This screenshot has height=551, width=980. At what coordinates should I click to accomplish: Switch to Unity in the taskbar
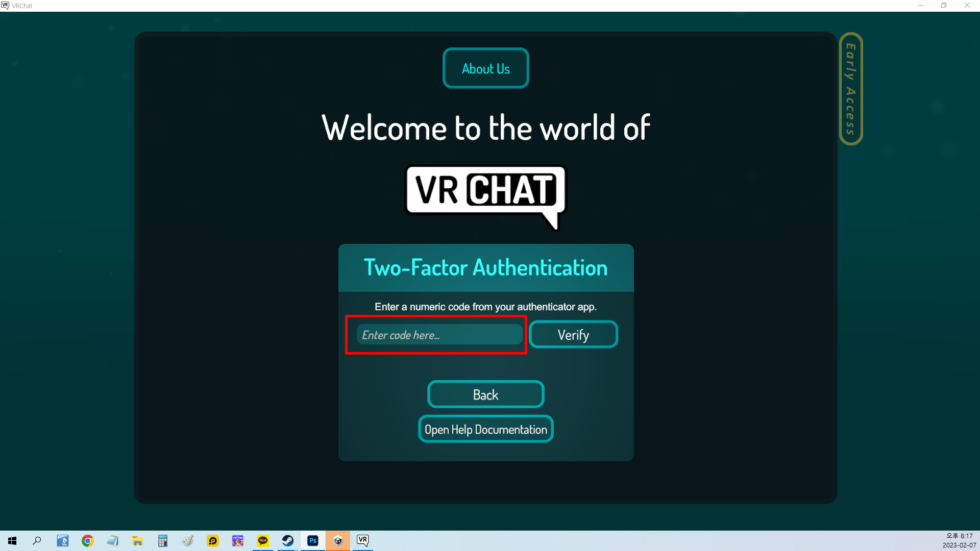pos(338,541)
